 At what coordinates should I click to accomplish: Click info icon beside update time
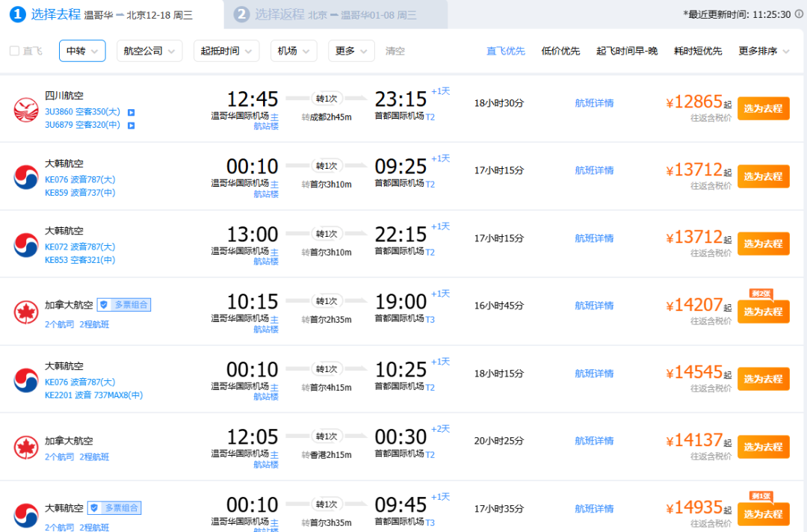click(x=799, y=14)
